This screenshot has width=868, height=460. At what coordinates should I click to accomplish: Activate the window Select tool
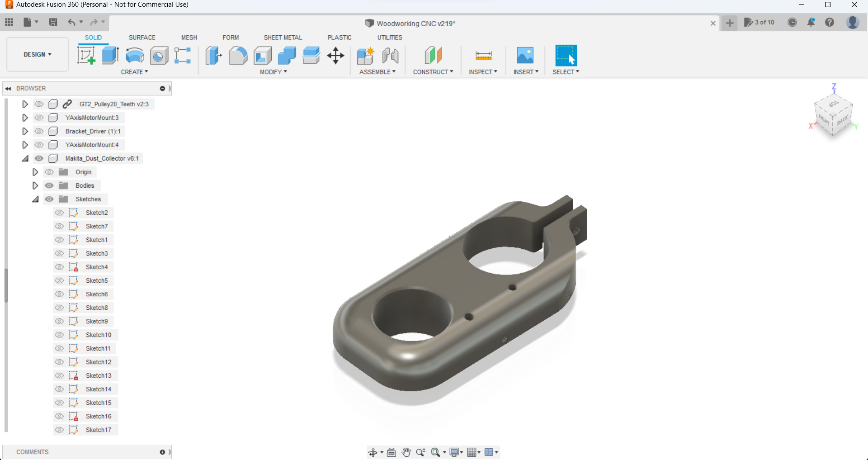[x=566, y=56]
